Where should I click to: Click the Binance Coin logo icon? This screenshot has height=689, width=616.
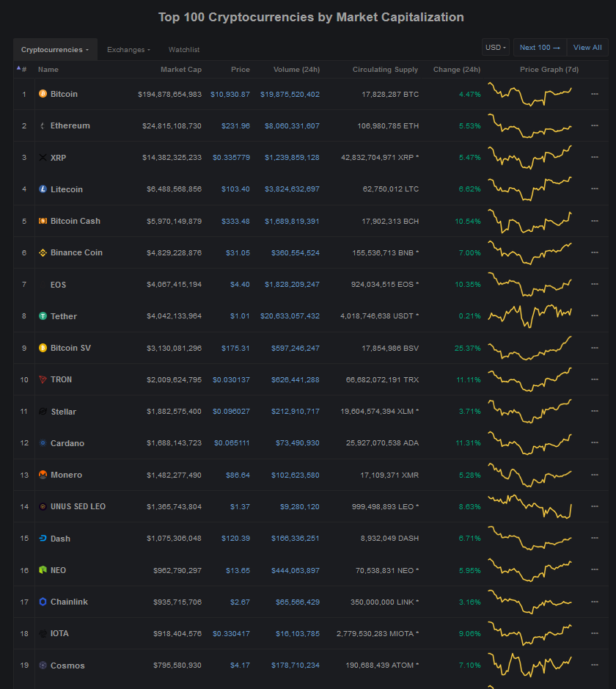coord(43,252)
